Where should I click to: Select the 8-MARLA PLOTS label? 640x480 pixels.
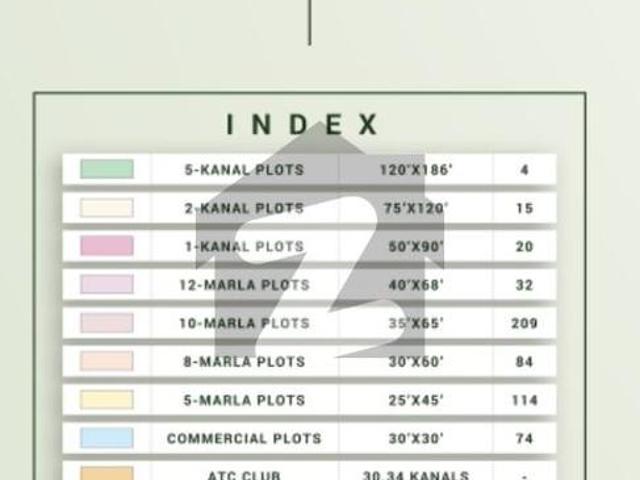[x=244, y=362]
